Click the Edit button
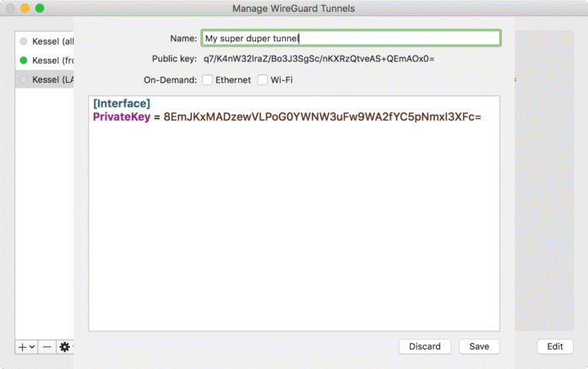The width and height of the screenshot is (588, 369). [554, 346]
